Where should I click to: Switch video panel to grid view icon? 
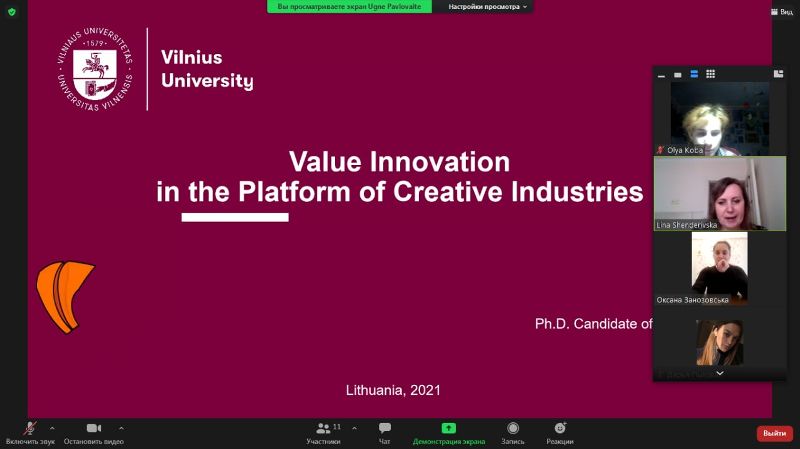pyautogui.click(x=710, y=74)
